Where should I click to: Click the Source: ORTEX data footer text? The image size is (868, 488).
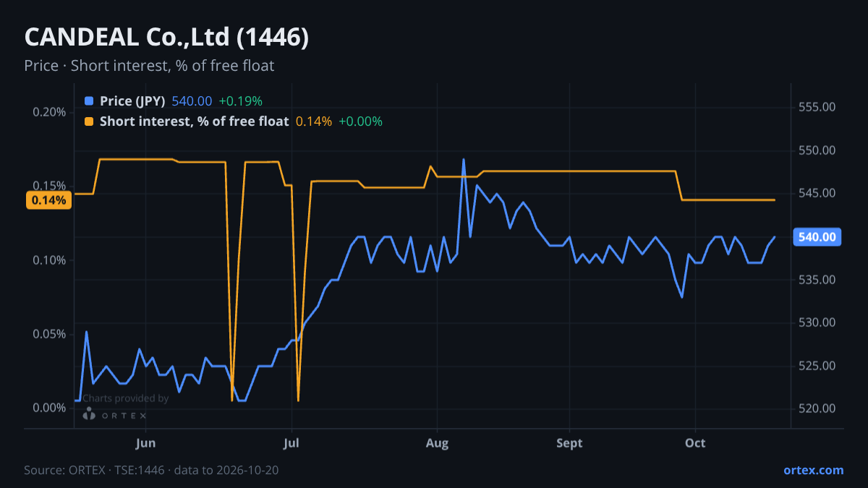[x=151, y=470]
